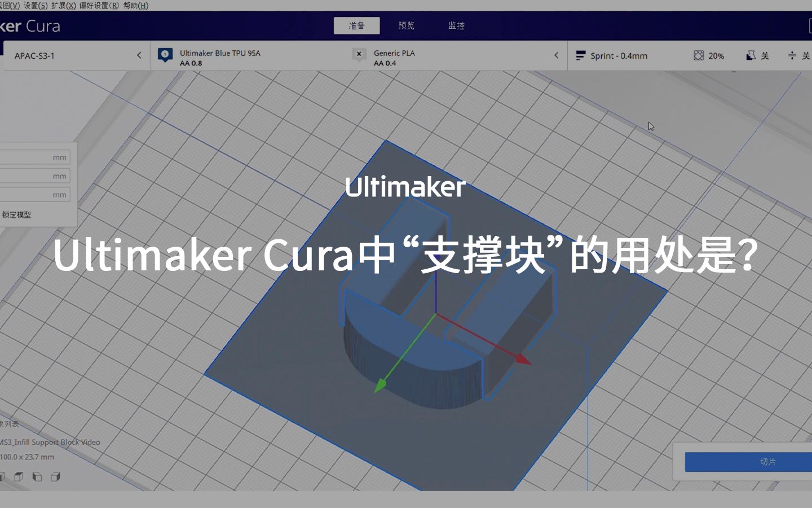812x508 pixels.
Task: Click the 20% infill value
Action: pyautogui.click(x=716, y=56)
